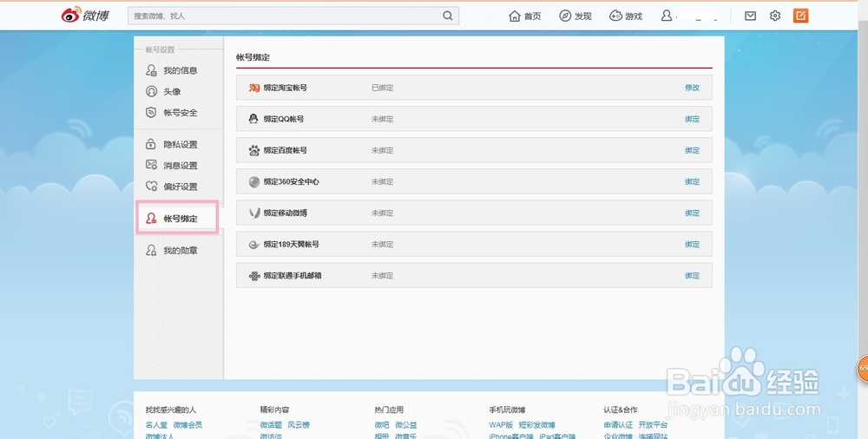Click the 帐号绑定 sidebar icon

[151, 219]
